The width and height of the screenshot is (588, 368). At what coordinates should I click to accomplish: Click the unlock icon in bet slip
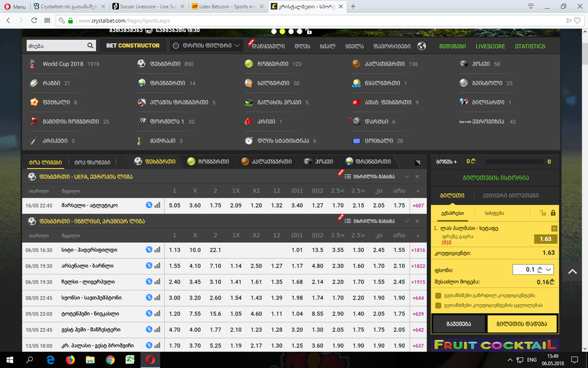click(543, 213)
